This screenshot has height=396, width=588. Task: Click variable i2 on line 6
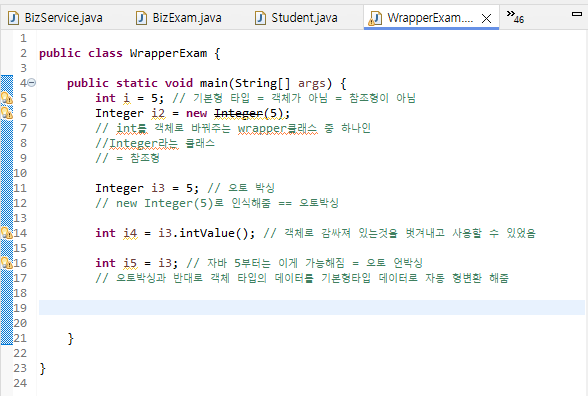tap(158, 113)
